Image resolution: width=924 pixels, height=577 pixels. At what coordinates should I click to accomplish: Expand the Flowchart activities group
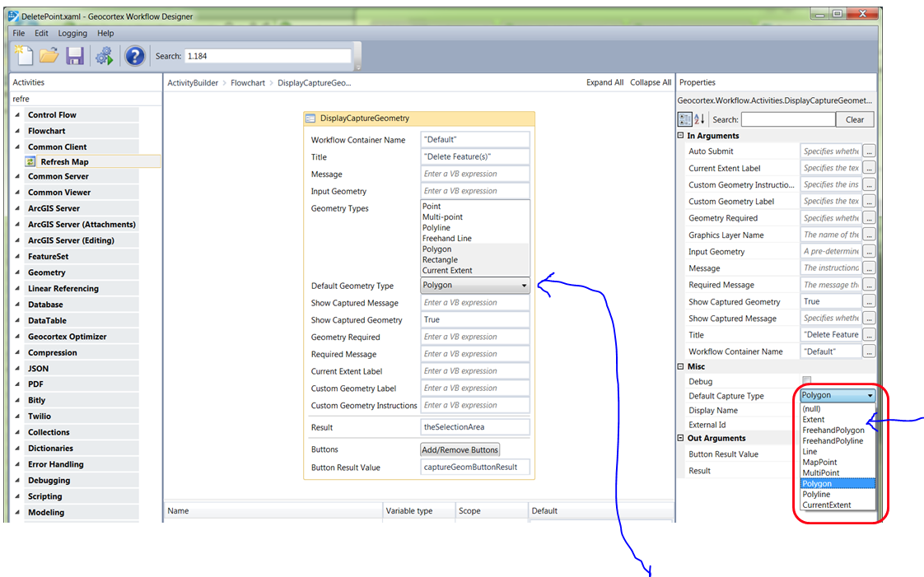point(17,131)
